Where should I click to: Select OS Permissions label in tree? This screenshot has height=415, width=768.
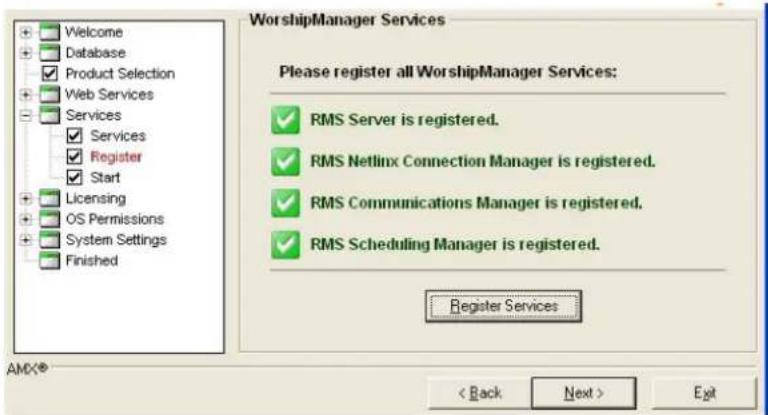[x=115, y=219]
